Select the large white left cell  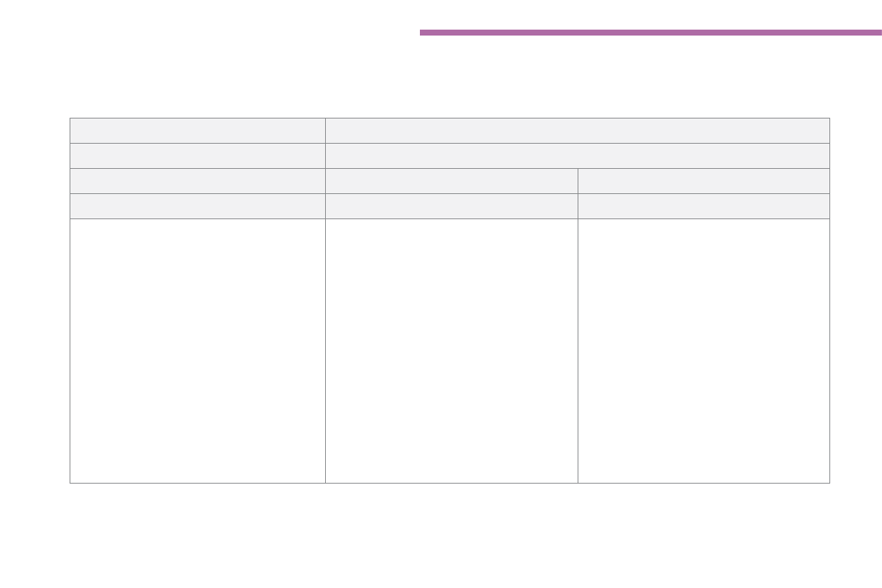click(x=198, y=350)
